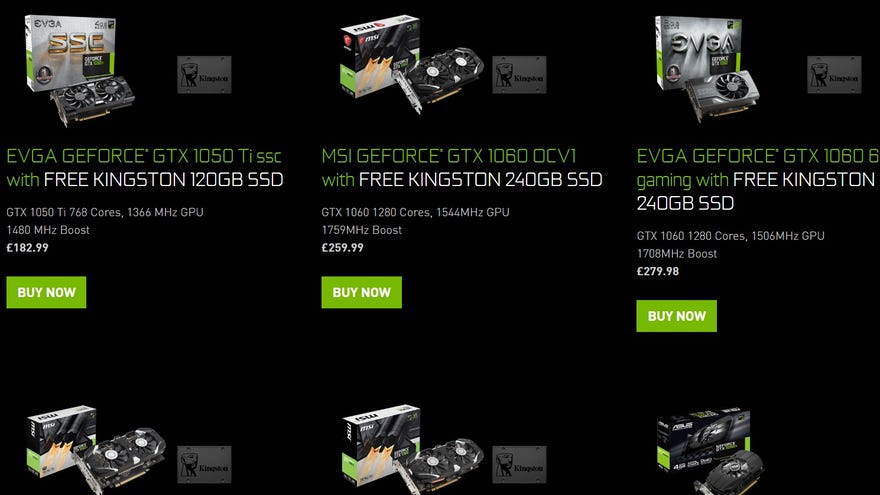Screen dimensions: 880x495
Task: Open the EVGA GTX 1060 gaming card image
Action: [x=707, y=68]
